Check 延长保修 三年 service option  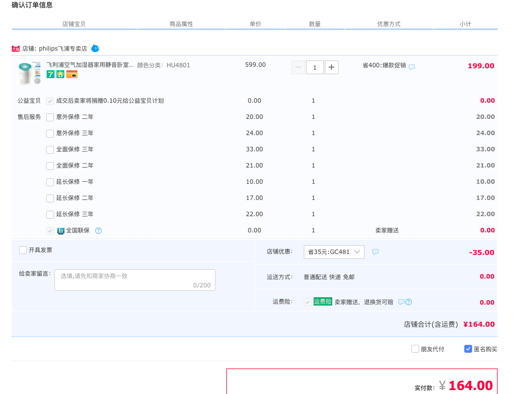tap(50, 215)
